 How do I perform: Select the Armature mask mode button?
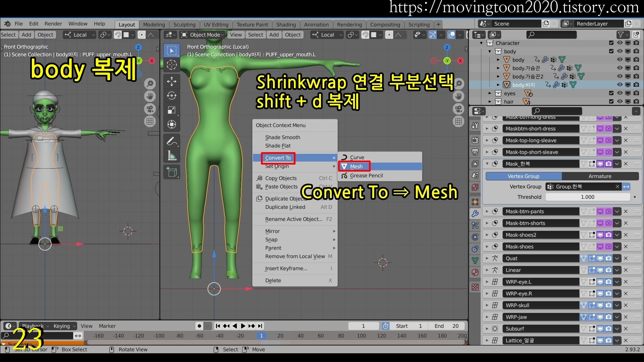point(600,176)
